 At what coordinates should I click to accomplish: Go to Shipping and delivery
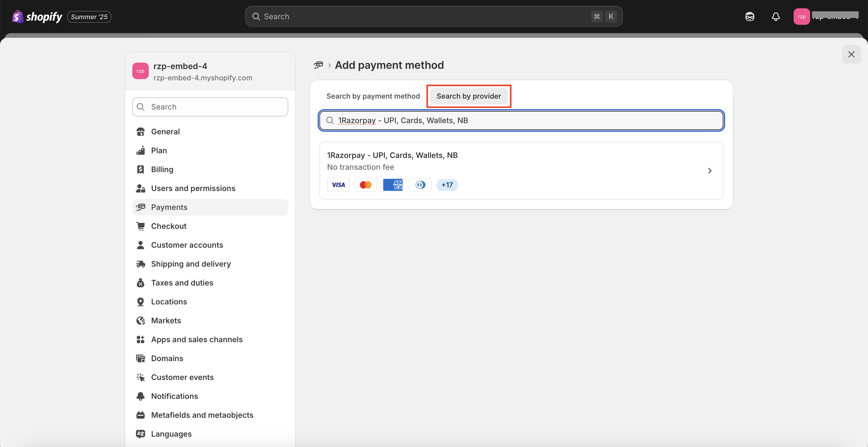click(x=210, y=264)
